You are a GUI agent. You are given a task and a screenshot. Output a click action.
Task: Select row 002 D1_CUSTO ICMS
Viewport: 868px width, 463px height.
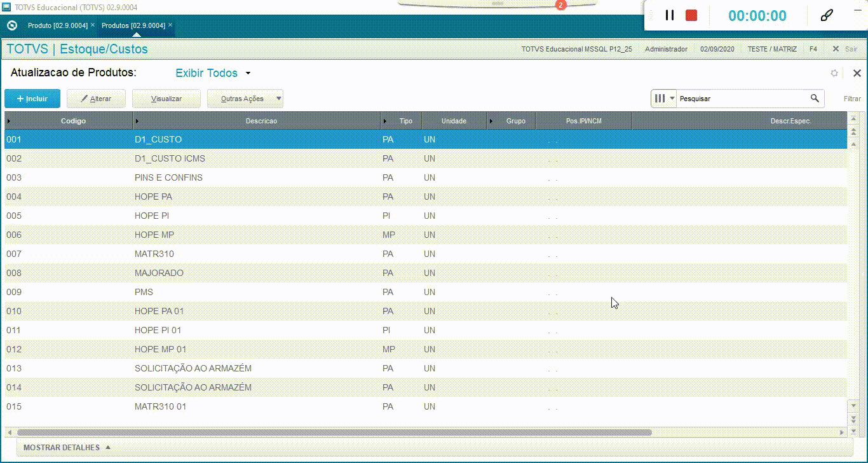point(426,158)
